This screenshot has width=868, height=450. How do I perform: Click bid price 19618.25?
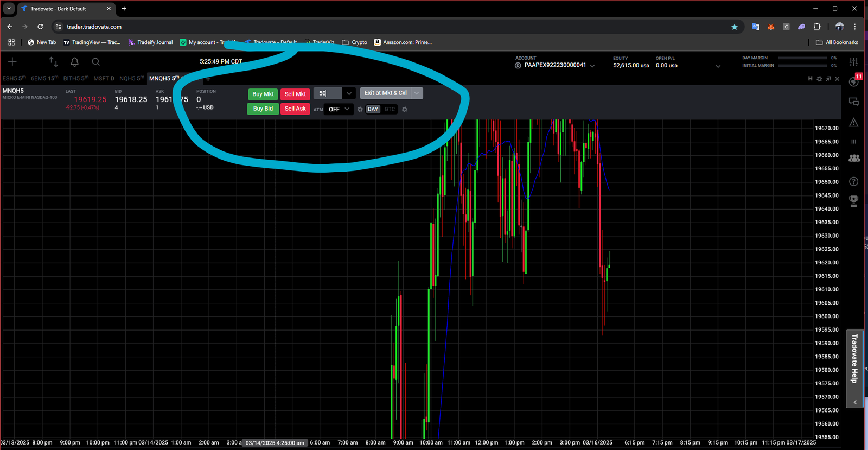pyautogui.click(x=131, y=99)
